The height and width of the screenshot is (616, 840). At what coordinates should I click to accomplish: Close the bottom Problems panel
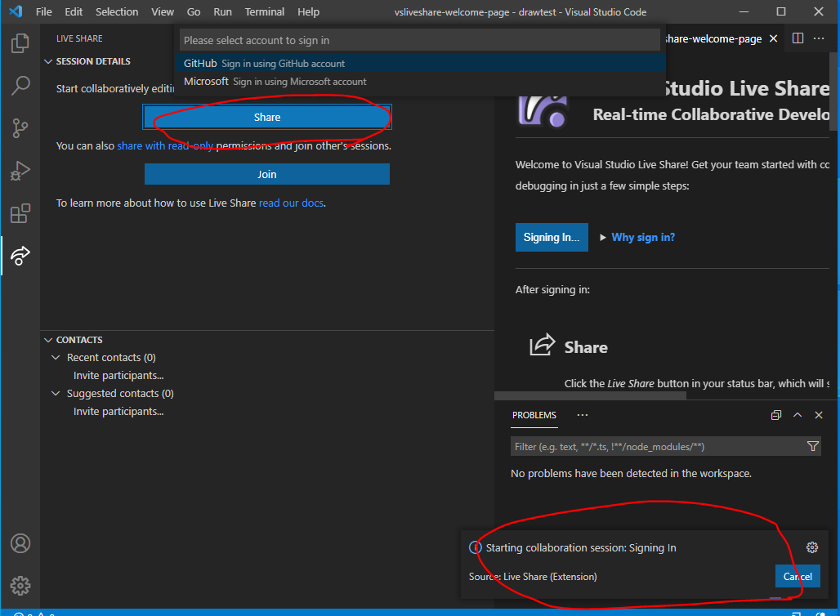pos(819,414)
